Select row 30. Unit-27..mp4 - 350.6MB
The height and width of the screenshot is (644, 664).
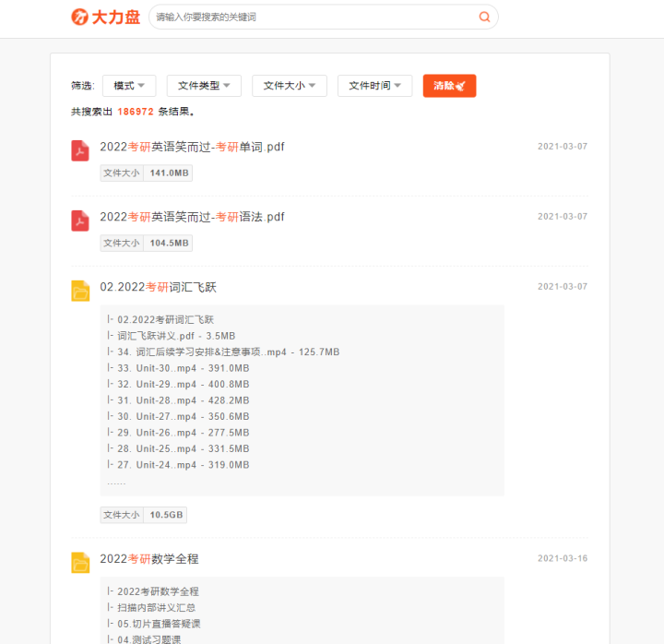[178, 416]
